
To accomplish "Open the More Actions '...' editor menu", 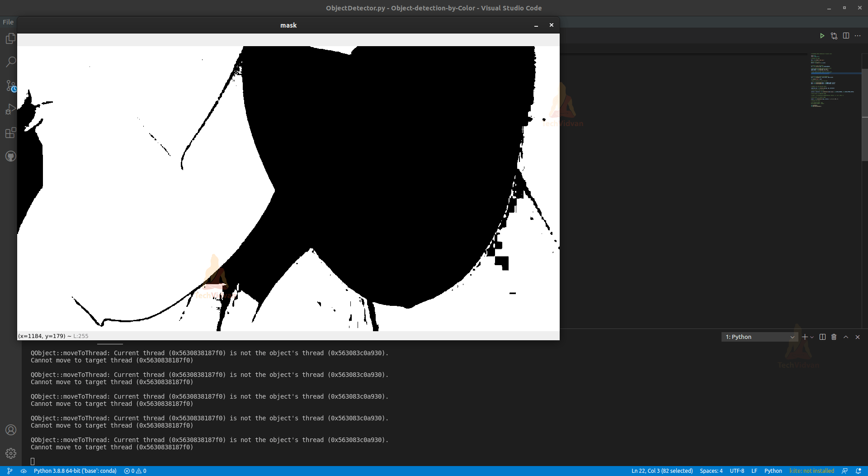I will 858,36.
